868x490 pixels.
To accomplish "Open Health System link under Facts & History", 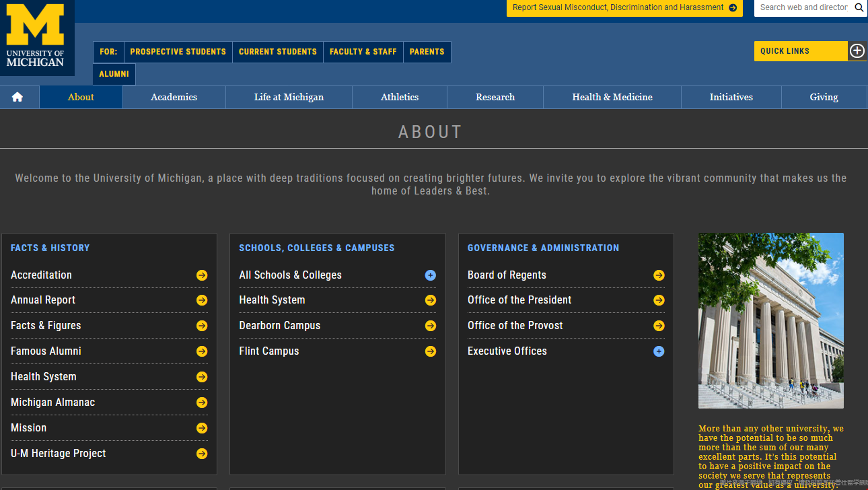I will click(44, 377).
